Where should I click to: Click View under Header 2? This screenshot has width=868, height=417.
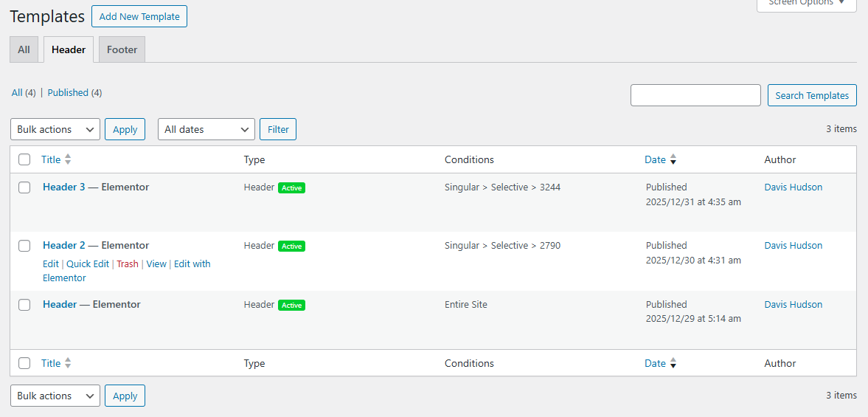click(x=156, y=263)
